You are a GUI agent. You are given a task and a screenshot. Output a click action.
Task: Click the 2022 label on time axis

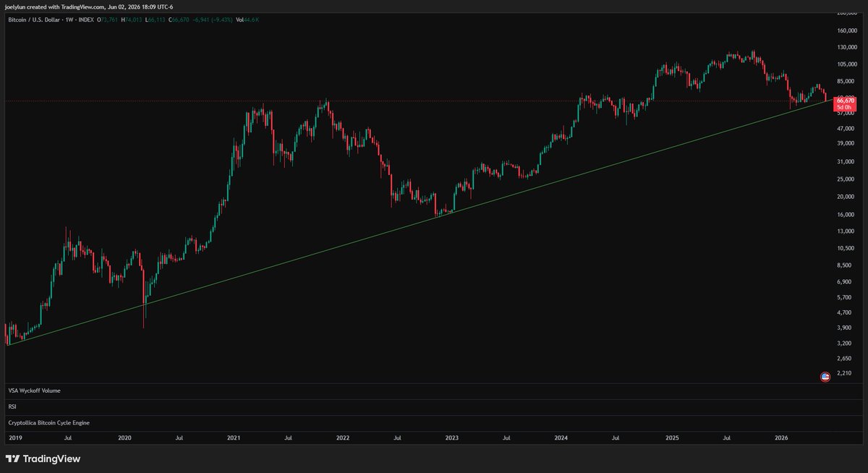(x=342, y=438)
